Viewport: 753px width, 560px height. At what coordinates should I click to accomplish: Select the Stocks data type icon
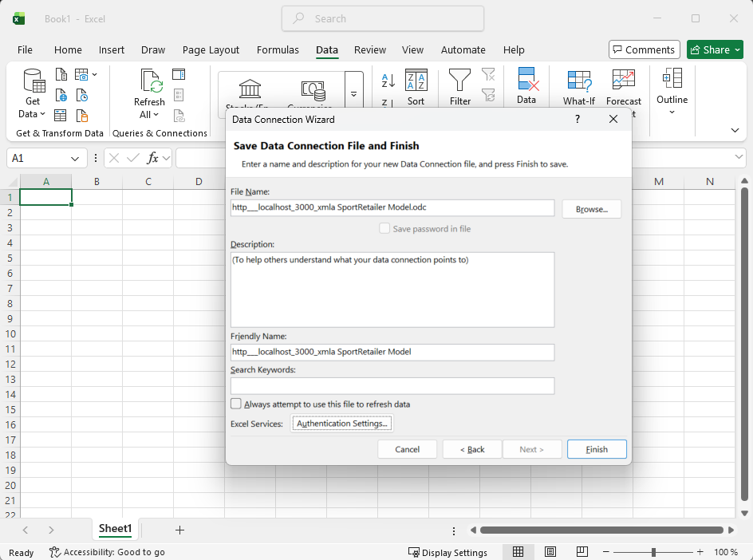[250, 89]
